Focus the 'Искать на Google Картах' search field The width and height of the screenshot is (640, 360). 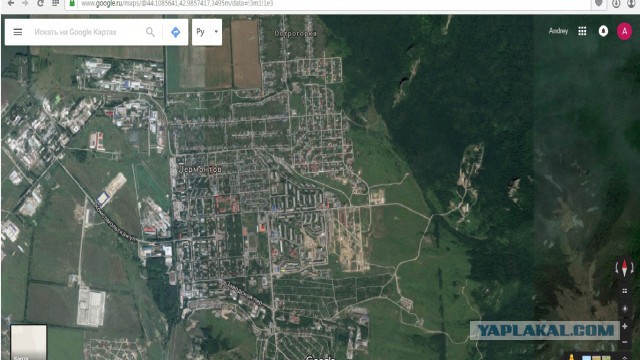tap(76, 32)
